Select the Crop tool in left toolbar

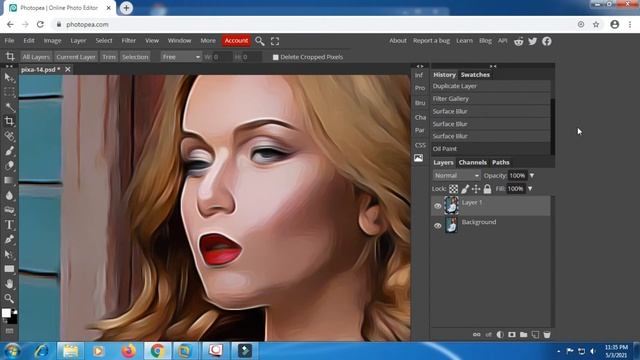tap(9, 121)
